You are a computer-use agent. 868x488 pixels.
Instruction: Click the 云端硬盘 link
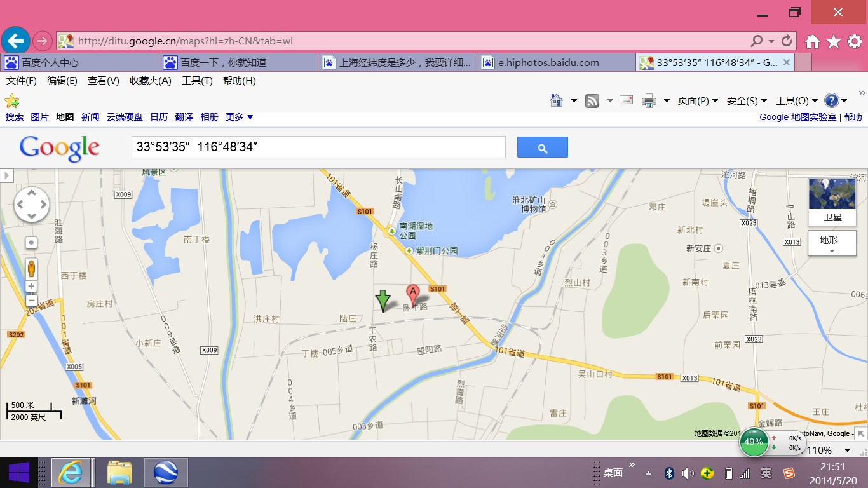pyautogui.click(x=125, y=117)
